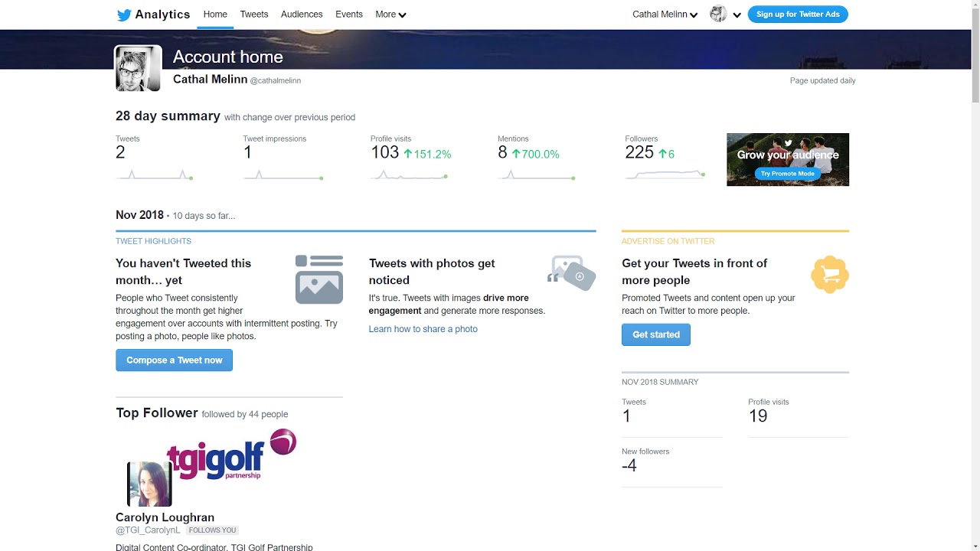The image size is (980, 551).
Task: Open the Cathal Melinn account dropdown
Action: click(665, 15)
